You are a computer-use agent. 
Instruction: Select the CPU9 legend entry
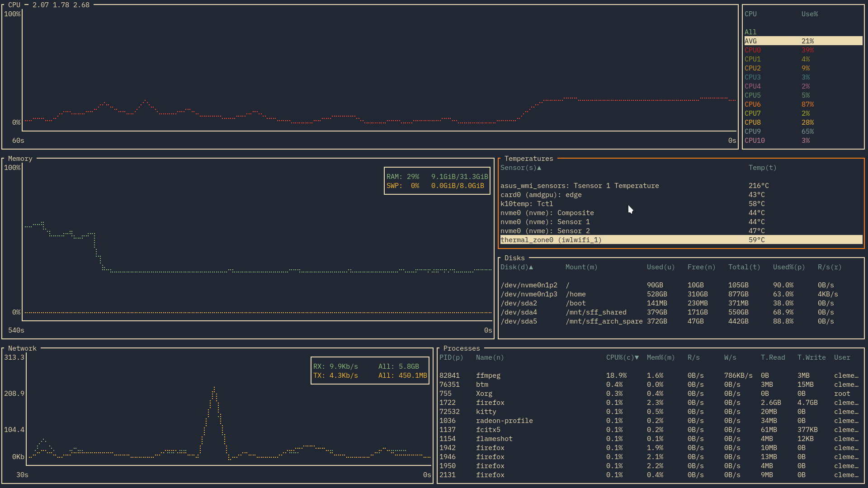(803, 131)
